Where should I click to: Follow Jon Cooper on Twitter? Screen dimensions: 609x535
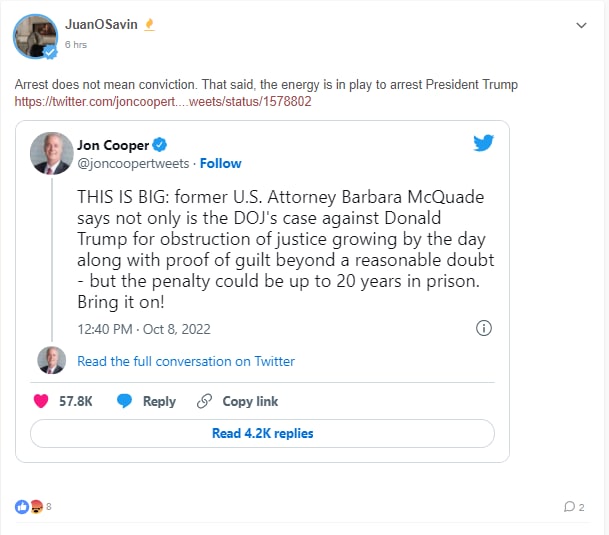point(221,163)
